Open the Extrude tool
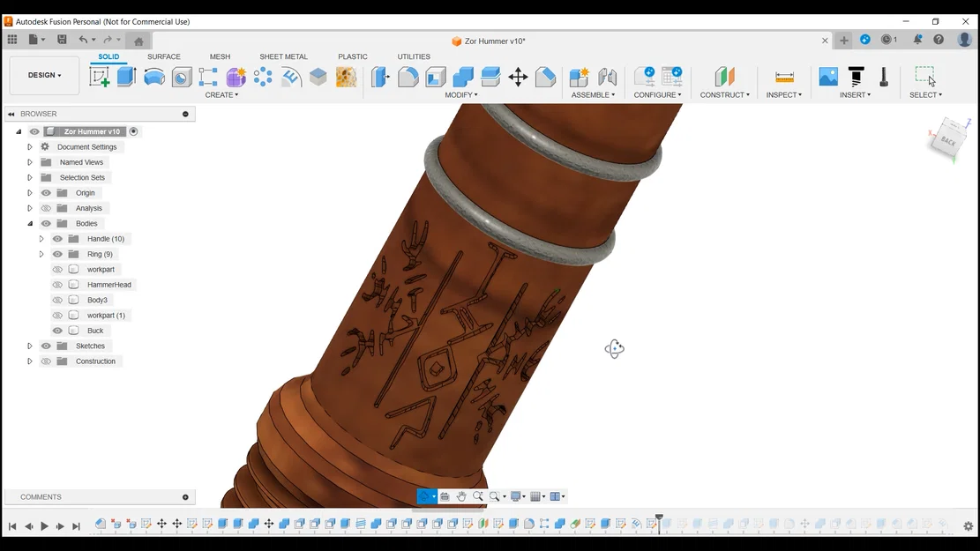Screen dimensions: 980x551 126,78
